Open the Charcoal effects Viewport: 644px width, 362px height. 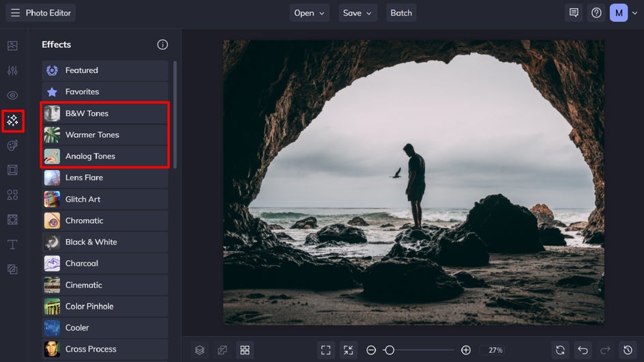pos(105,263)
